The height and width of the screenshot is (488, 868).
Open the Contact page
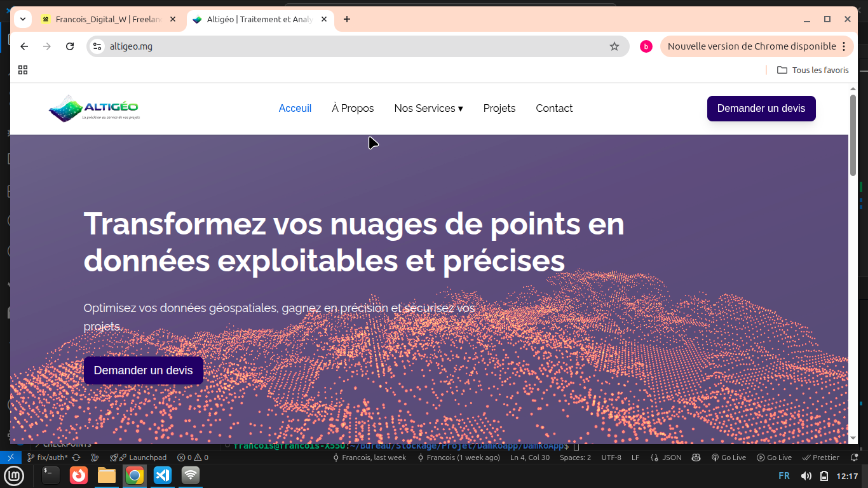[x=554, y=109]
